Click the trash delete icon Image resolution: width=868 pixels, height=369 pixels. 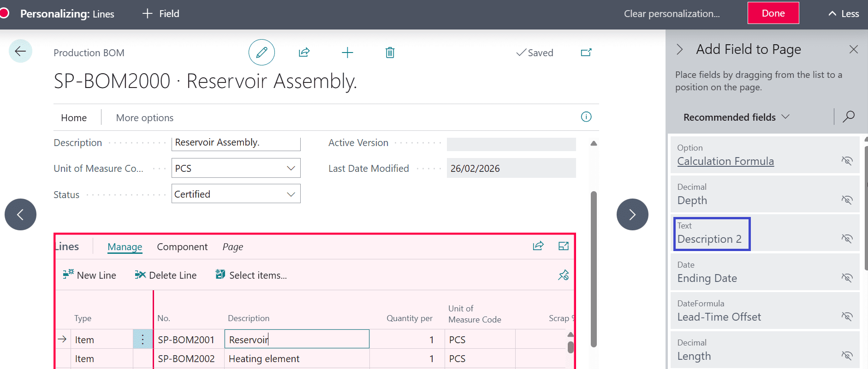pyautogui.click(x=390, y=53)
